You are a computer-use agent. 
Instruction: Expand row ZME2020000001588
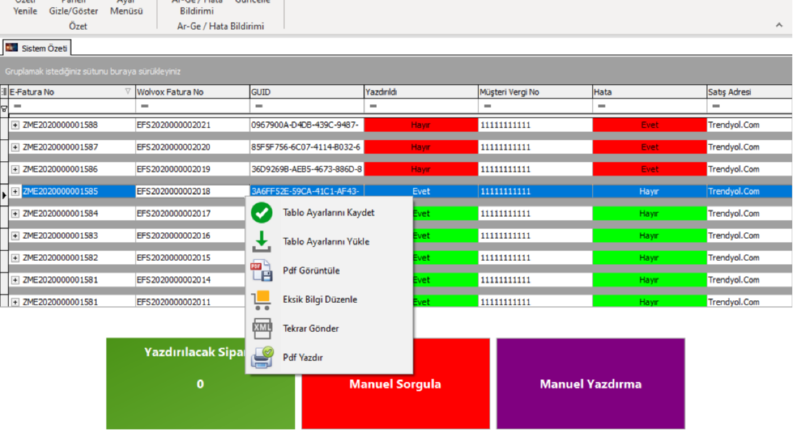click(15, 125)
